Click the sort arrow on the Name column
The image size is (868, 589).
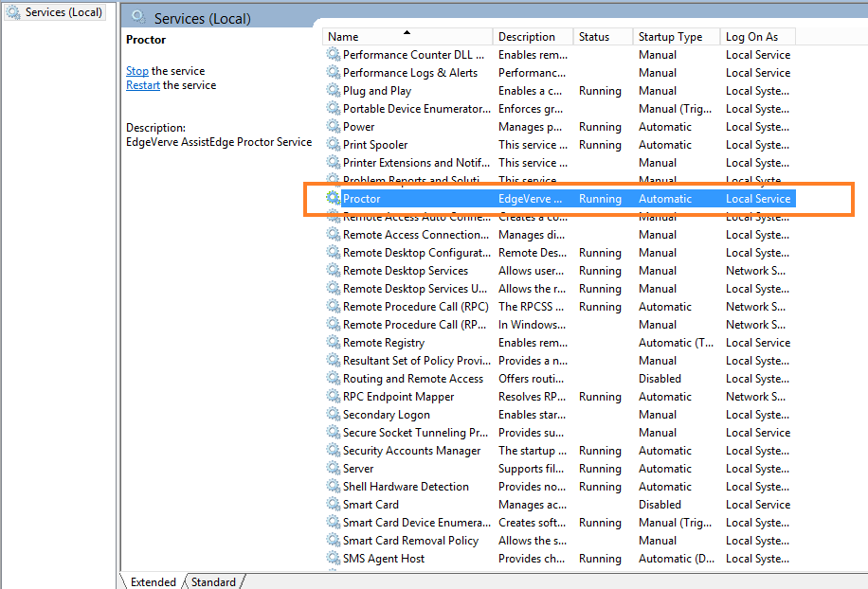407,36
